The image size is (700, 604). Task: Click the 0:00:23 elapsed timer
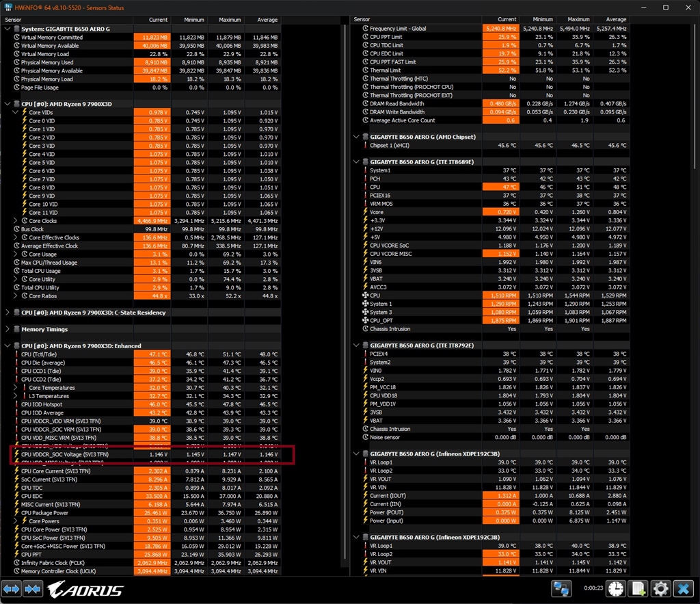[593, 588]
